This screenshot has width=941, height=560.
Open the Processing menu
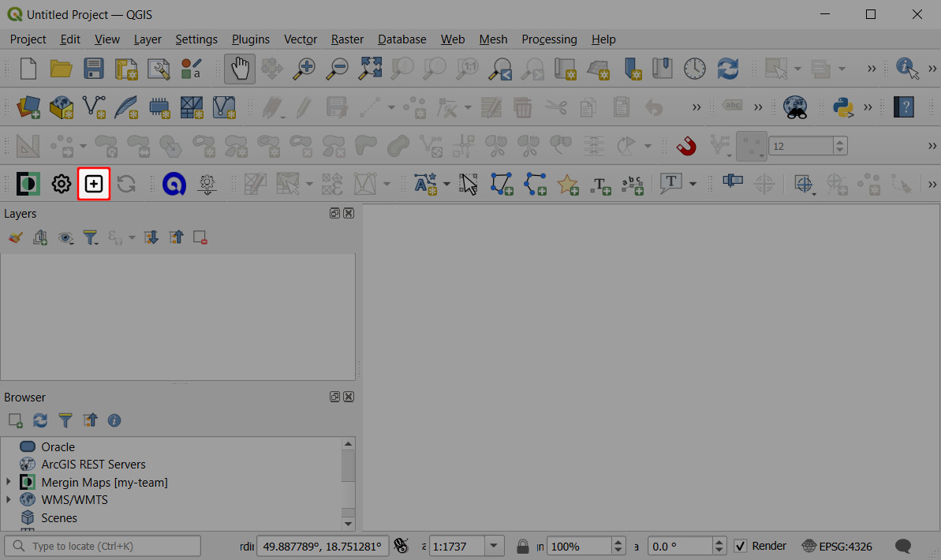pyautogui.click(x=549, y=39)
